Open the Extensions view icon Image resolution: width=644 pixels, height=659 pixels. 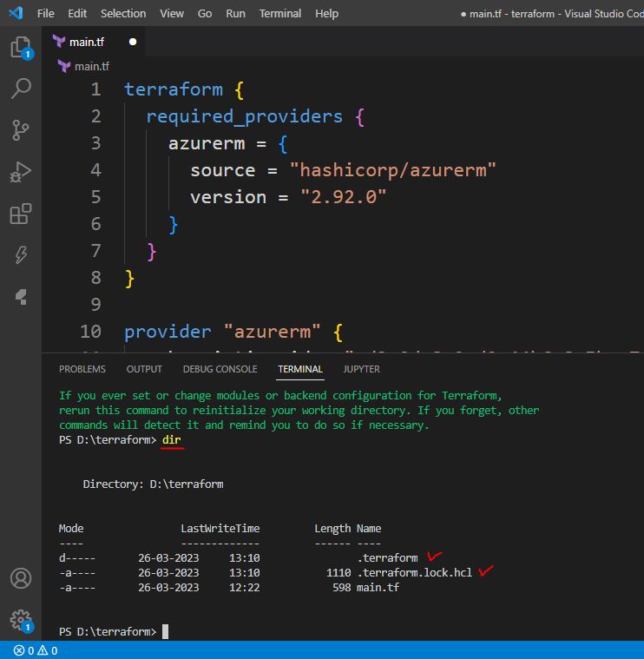coord(20,213)
